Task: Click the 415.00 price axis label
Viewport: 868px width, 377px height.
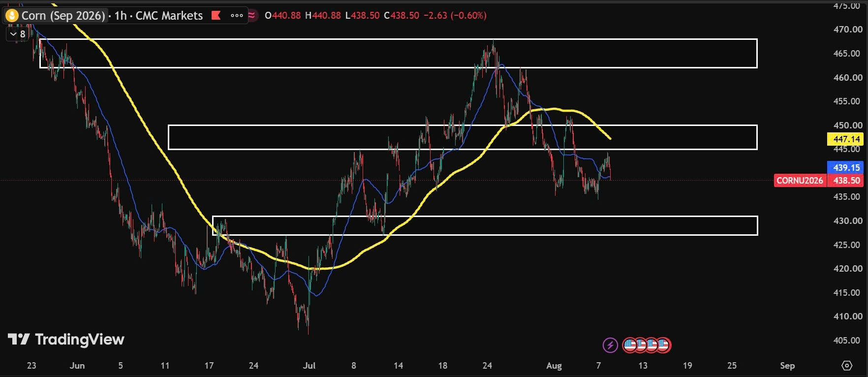Action: pos(848,293)
